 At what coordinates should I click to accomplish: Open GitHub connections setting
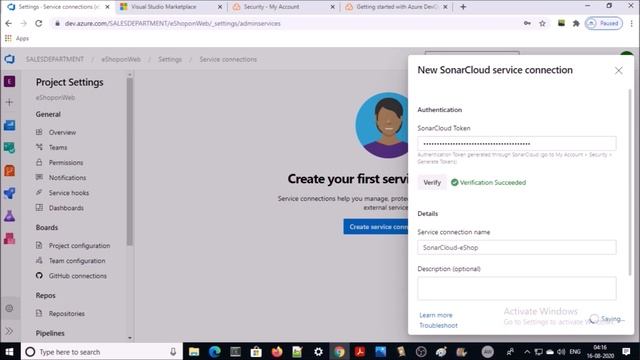[x=78, y=276]
